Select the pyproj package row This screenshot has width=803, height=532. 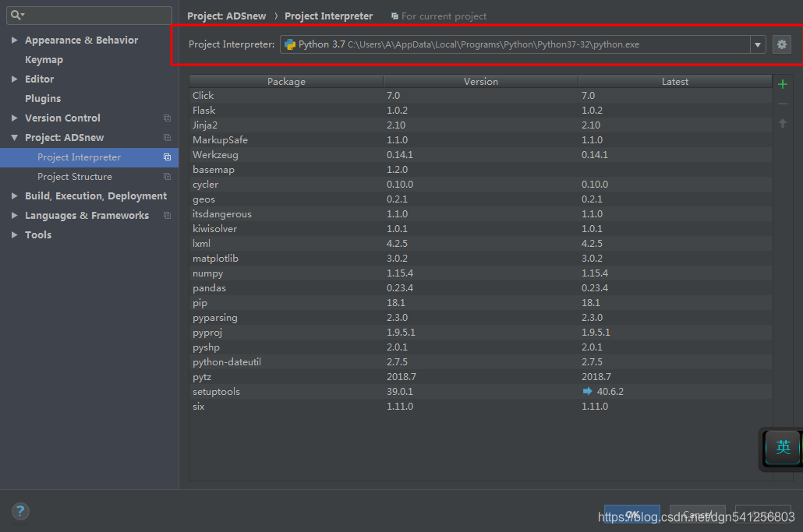[480, 333]
